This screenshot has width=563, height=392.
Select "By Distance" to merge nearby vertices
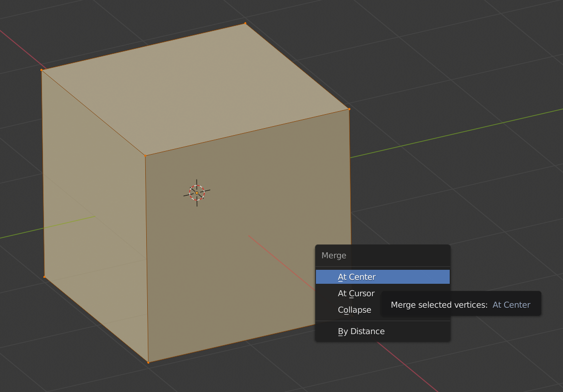click(361, 331)
